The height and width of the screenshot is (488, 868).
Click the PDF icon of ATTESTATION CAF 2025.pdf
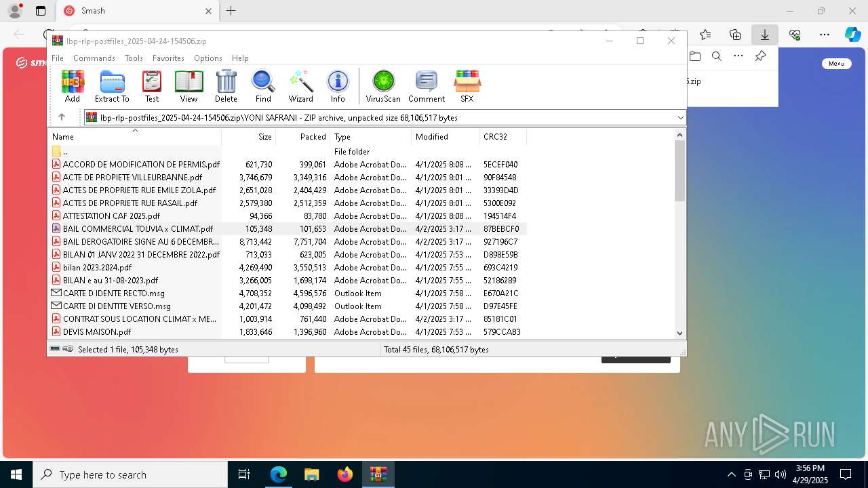(57, 216)
